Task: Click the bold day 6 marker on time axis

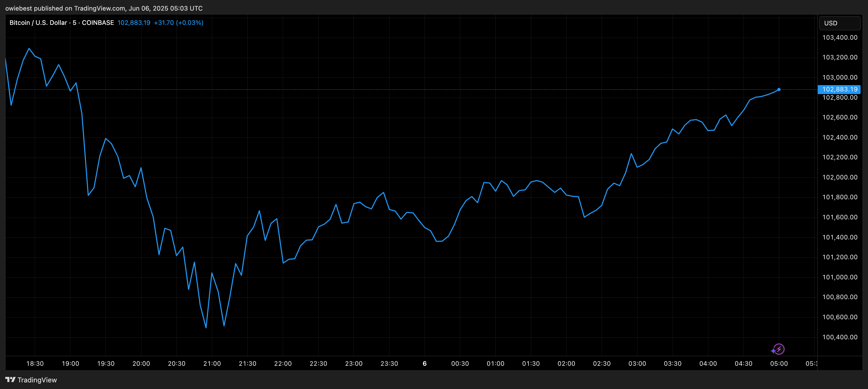Action: pos(424,364)
